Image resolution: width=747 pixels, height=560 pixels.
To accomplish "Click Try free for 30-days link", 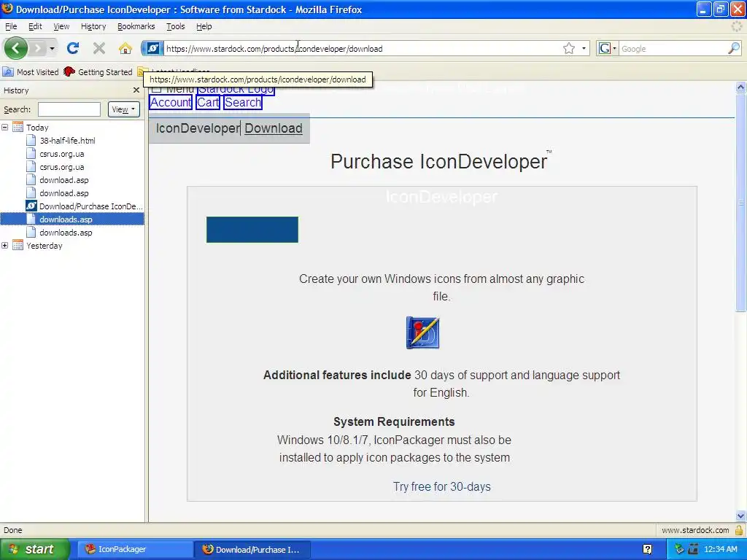I will click(441, 486).
